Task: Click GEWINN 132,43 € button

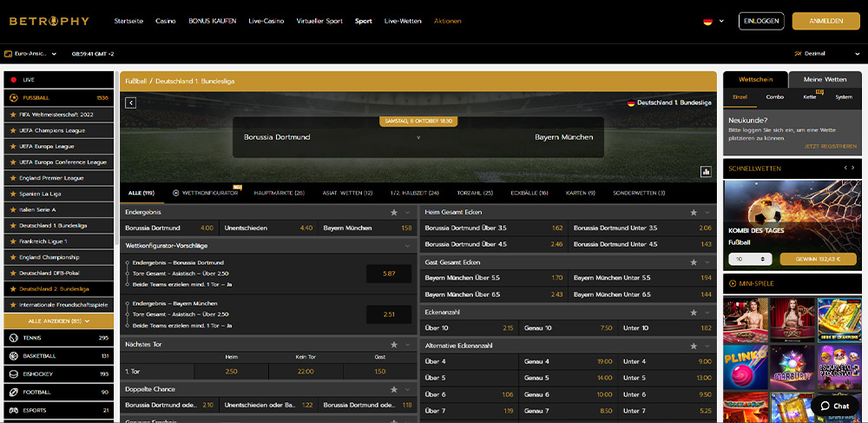Action: [x=819, y=259]
